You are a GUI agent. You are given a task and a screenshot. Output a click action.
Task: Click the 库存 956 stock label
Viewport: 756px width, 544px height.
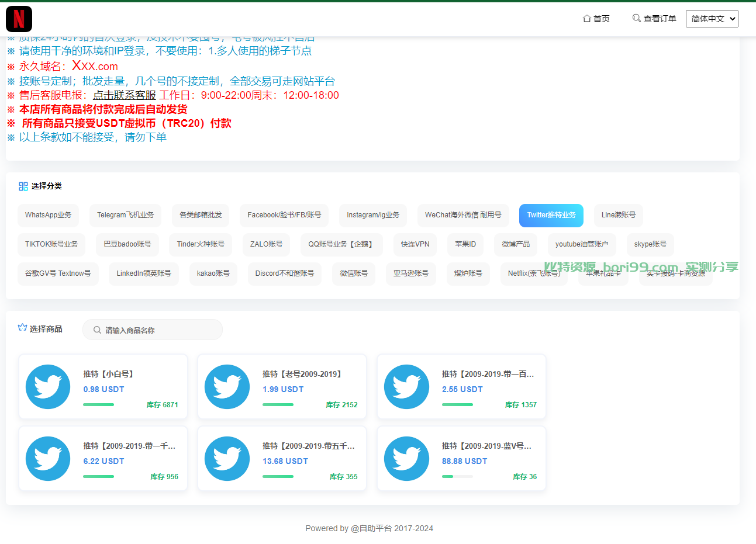point(164,477)
